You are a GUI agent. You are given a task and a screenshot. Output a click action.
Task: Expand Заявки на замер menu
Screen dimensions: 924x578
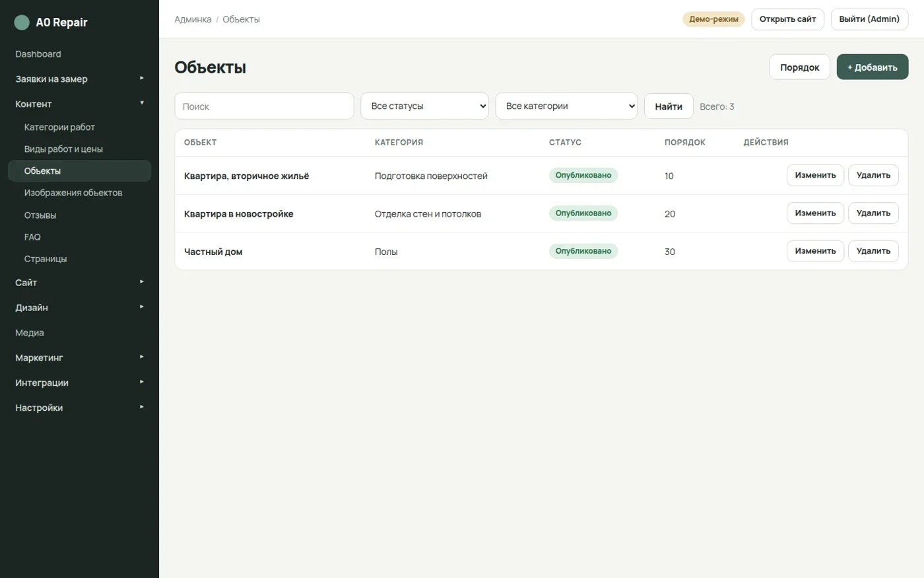79,79
